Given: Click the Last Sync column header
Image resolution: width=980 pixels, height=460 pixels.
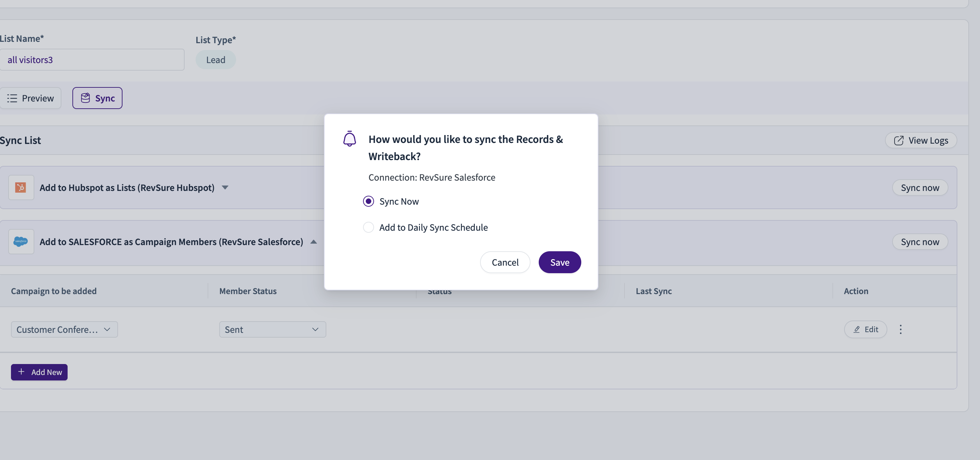Looking at the screenshot, I should click(654, 291).
